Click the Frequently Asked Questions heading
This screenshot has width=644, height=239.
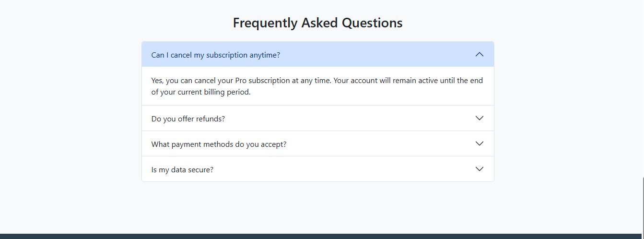[317, 23]
